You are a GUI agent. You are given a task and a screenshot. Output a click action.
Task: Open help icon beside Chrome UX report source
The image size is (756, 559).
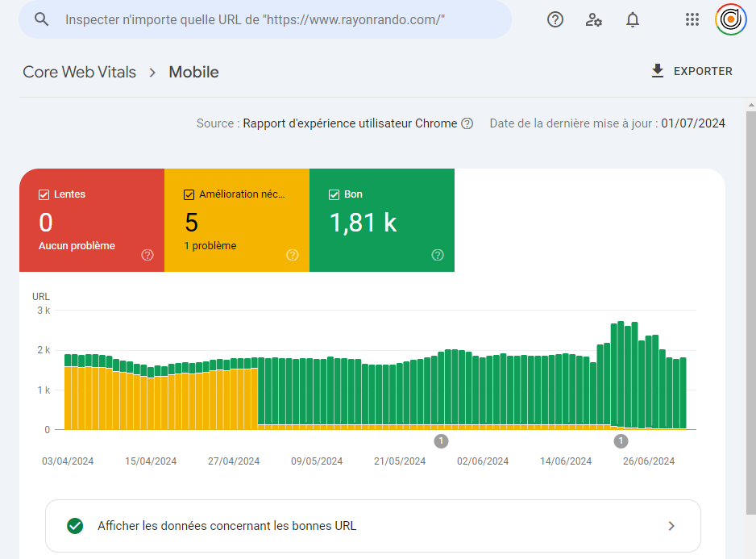click(467, 123)
